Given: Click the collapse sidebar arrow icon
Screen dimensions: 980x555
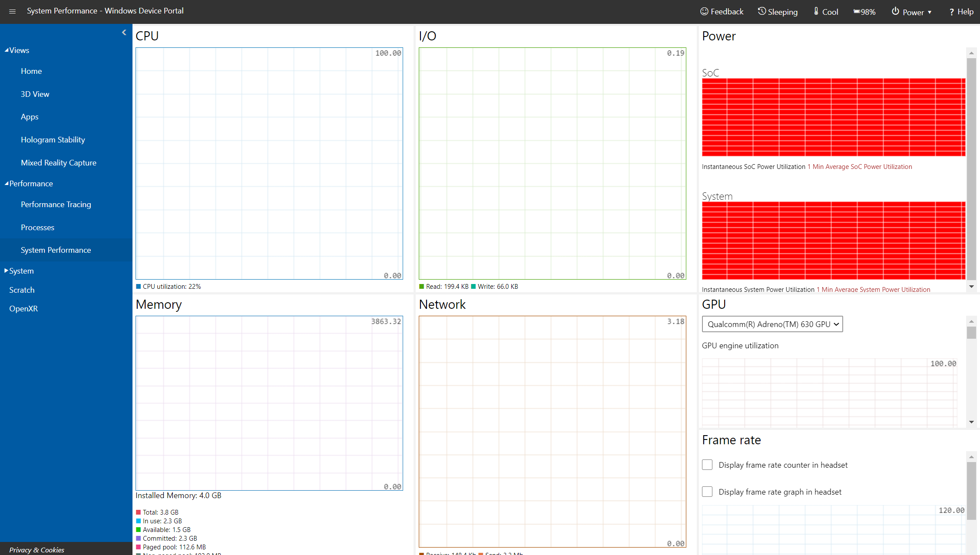Looking at the screenshot, I should click(124, 32).
